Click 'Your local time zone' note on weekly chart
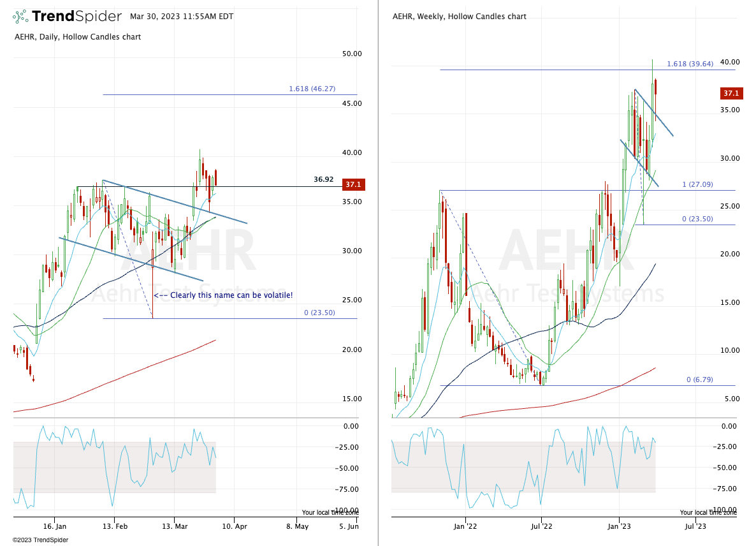Screen dimensions: 756x546 708,512
